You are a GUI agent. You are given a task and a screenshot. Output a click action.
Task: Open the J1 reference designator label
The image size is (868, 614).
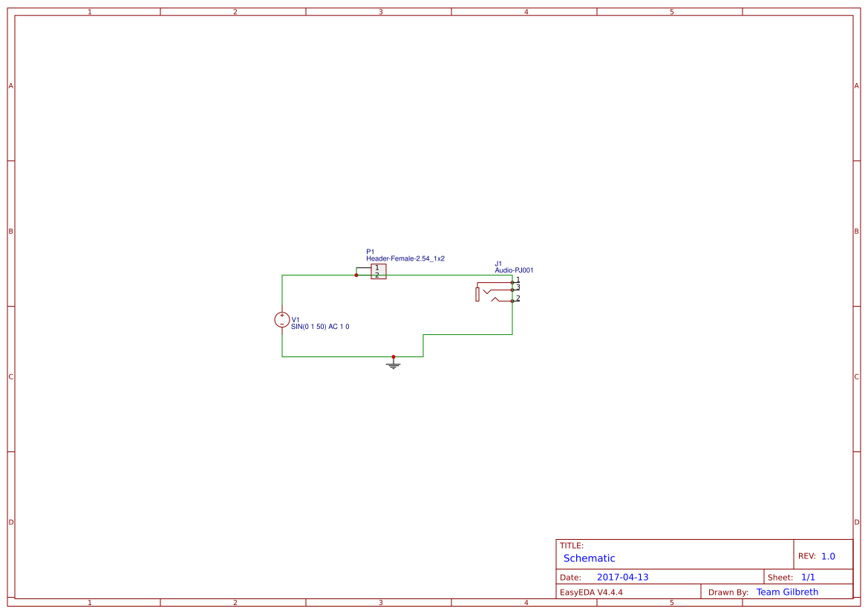(x=499, y=264)
